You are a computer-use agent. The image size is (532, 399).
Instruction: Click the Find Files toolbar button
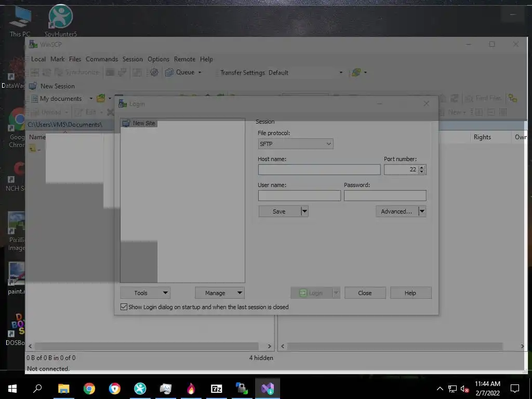click(483, 98)
